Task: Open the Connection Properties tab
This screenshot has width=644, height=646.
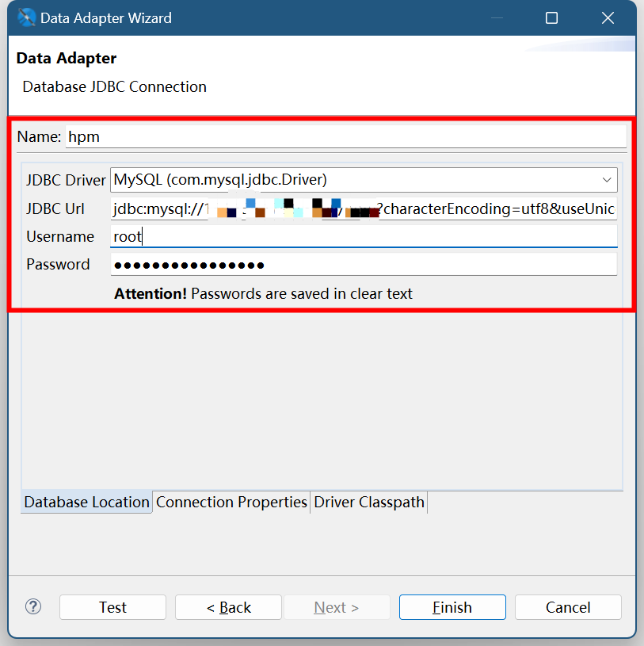Action: 231,502
